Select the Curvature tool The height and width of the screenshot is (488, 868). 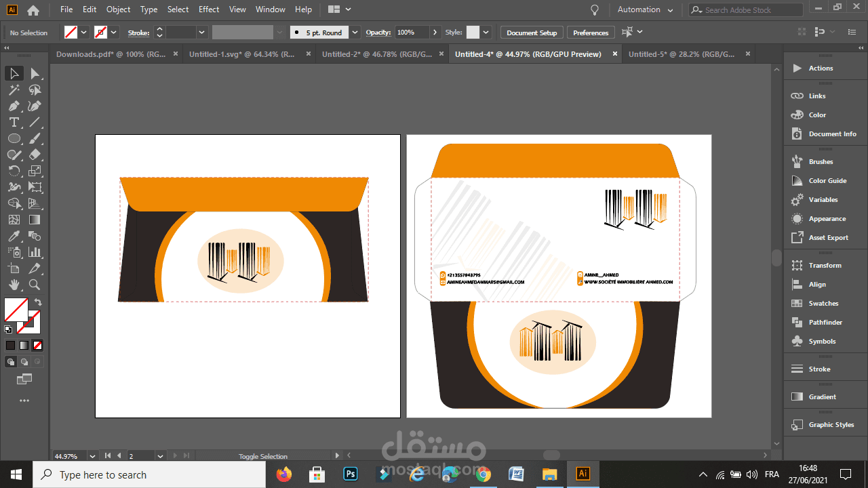tap(35, 106)
